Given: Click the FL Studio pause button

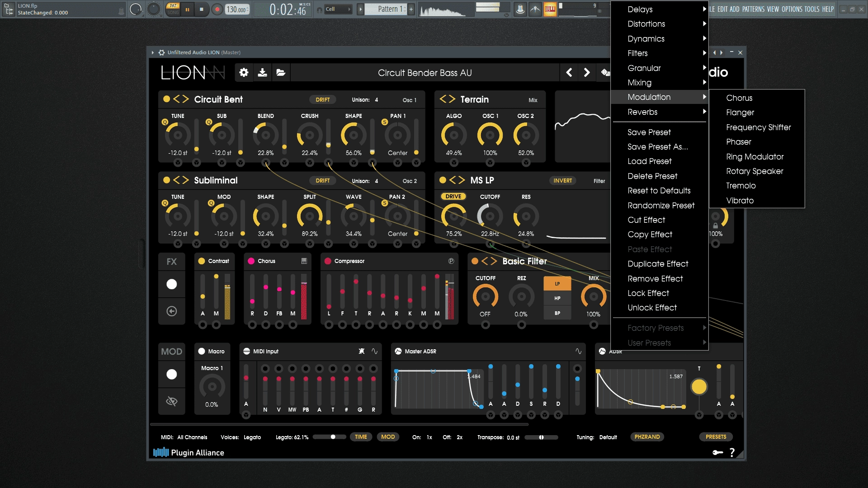Looking at the screenshot, I should 187,9.
